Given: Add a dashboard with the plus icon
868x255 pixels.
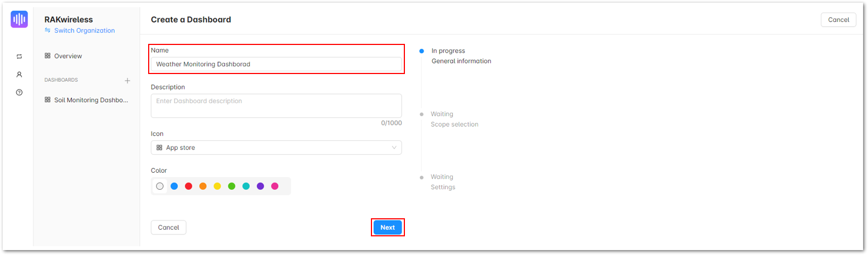Looking at the screenshot, I should 127,81.
